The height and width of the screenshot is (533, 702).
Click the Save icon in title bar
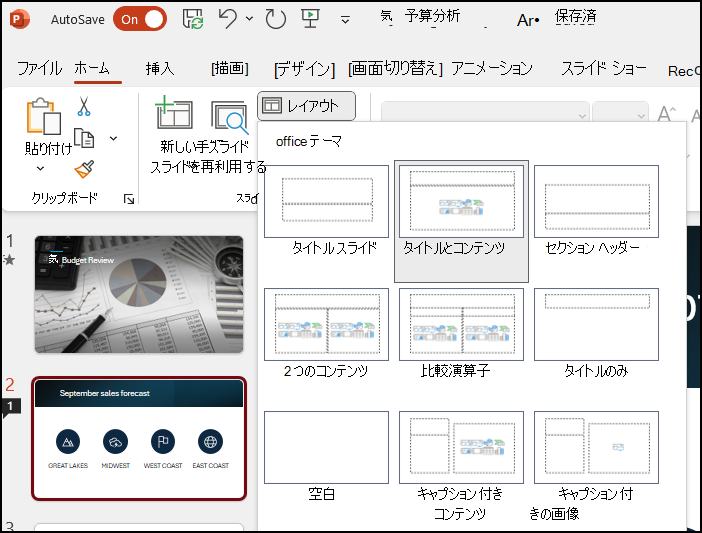(x=193, y=19)
